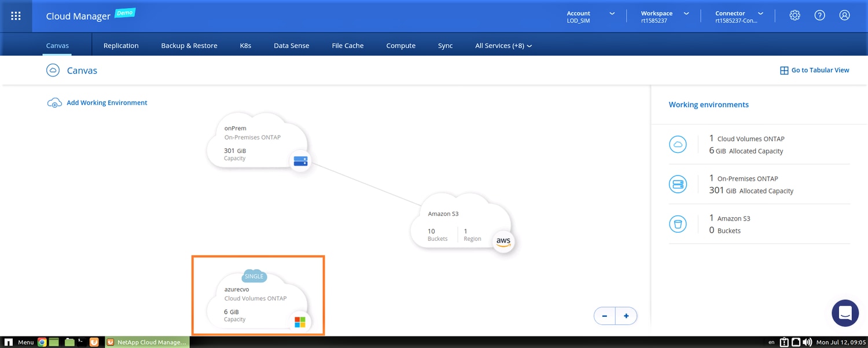The width and height of the screenshot is (868, 348).
Task: Click '1 Region' on Amazon S3 cloud
Action: (x=472, y=235)
